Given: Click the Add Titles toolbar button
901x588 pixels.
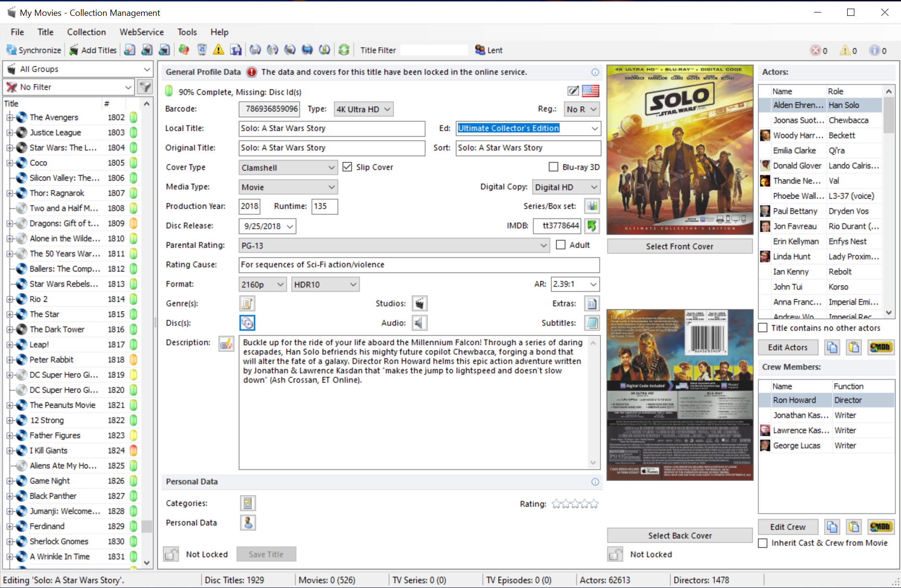Looking at the screenshot, I should tap(93, 50).
